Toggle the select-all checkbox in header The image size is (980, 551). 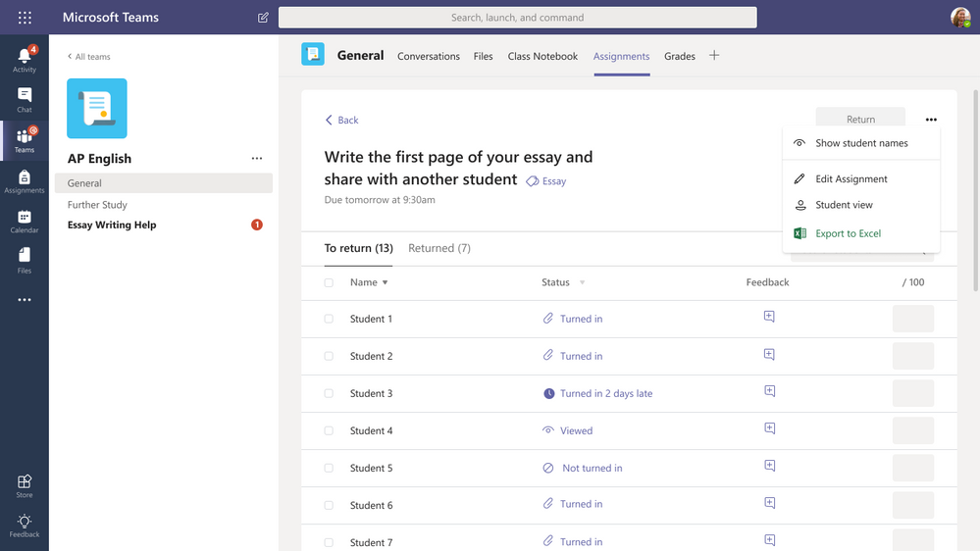coord(329,282)
